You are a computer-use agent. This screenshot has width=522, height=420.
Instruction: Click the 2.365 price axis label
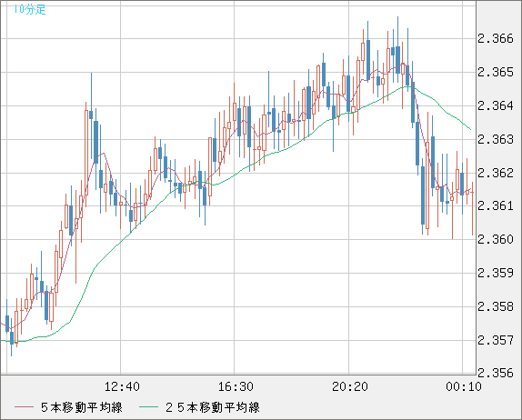click(x=496, y=72)
